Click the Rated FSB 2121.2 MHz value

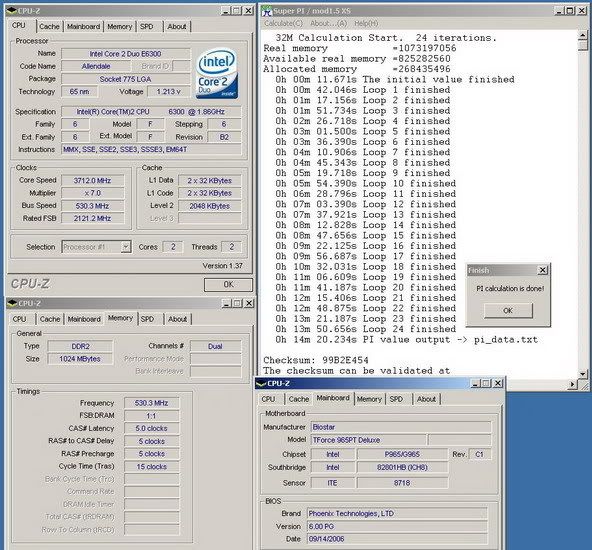(92, 218)
